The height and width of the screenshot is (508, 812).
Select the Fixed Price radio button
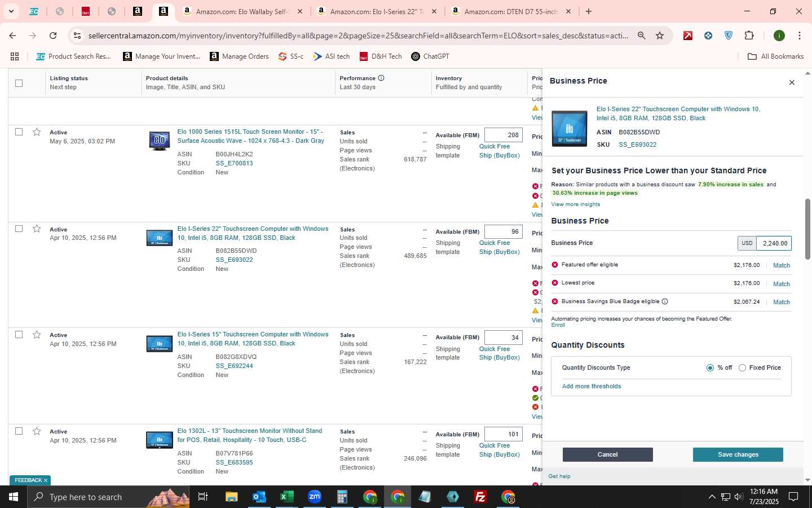742,368
